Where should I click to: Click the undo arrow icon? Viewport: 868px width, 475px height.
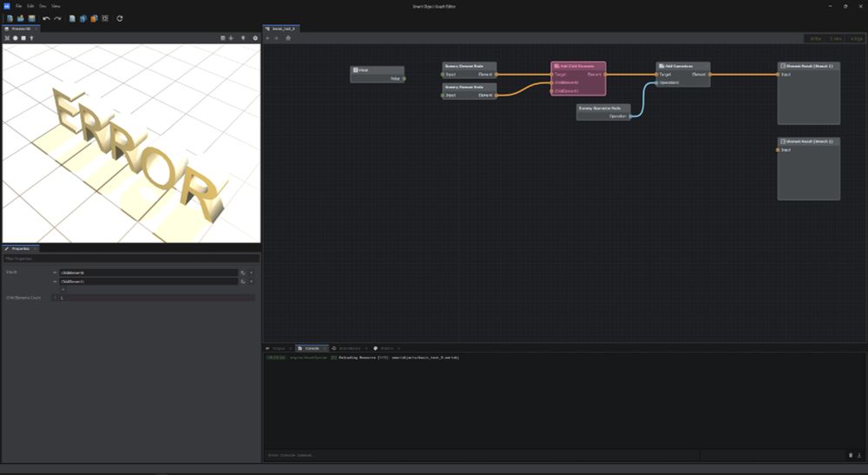[47, 18]
